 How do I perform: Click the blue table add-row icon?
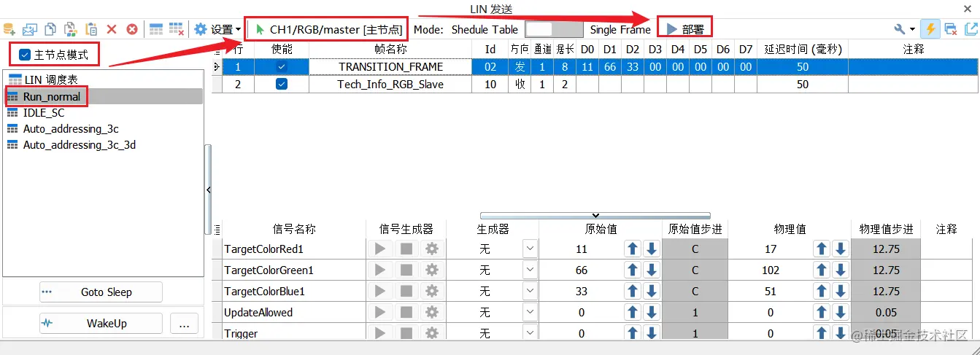point(156,29)
